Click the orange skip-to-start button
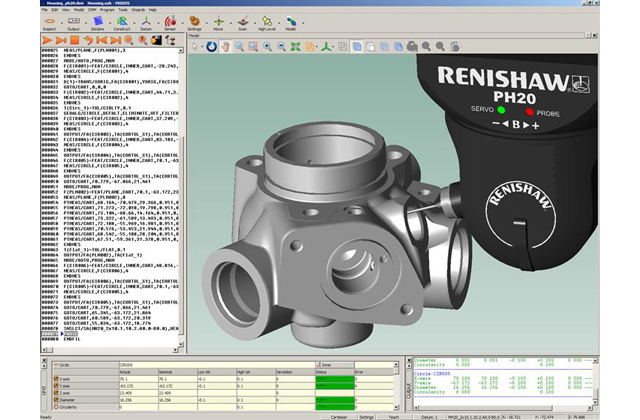640x420 pixels. point(102,40)
